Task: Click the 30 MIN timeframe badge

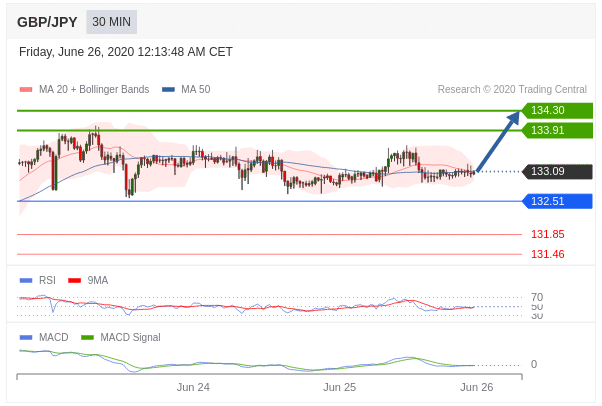Action: click(111, 22)
